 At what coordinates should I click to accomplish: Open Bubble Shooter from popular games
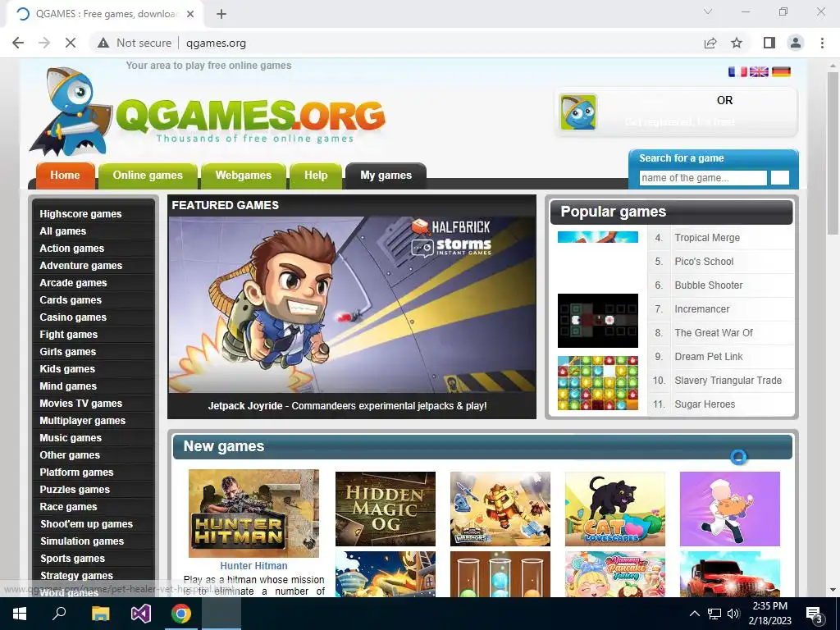pos(709,285)
